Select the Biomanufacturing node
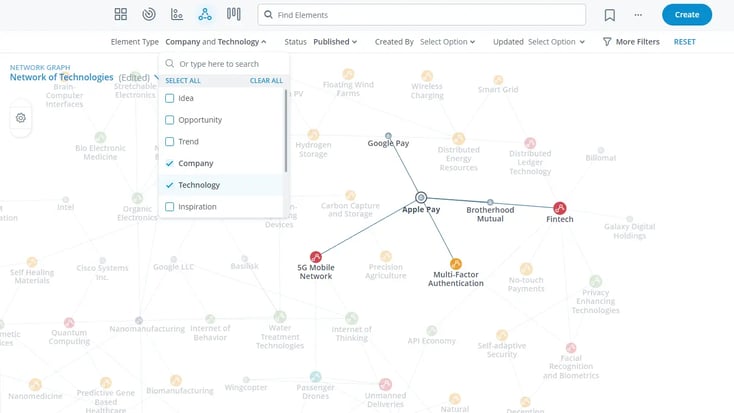Image resolution: width=734 pixels, height=413 pixels. 176,380
